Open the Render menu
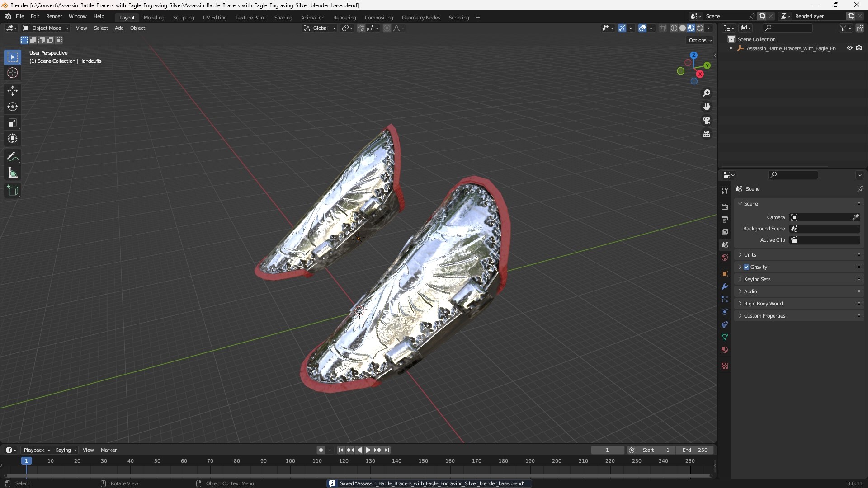Screen dimensions: 868x488 [x=54, y=16]
